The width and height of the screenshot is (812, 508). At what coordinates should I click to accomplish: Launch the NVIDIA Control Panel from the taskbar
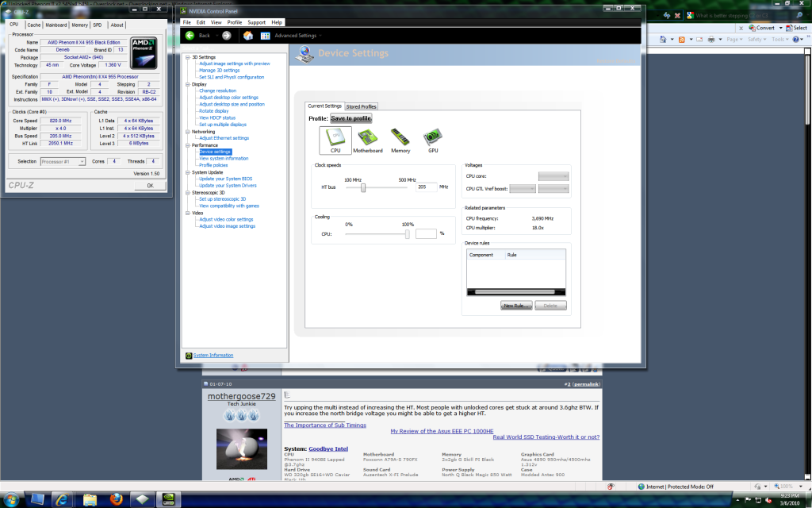pos(167,498)
